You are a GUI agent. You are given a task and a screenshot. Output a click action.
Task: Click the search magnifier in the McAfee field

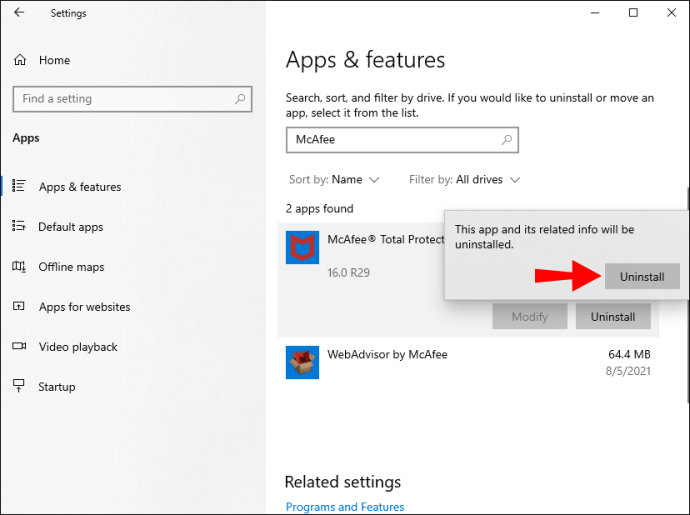(x=507, y=140)
